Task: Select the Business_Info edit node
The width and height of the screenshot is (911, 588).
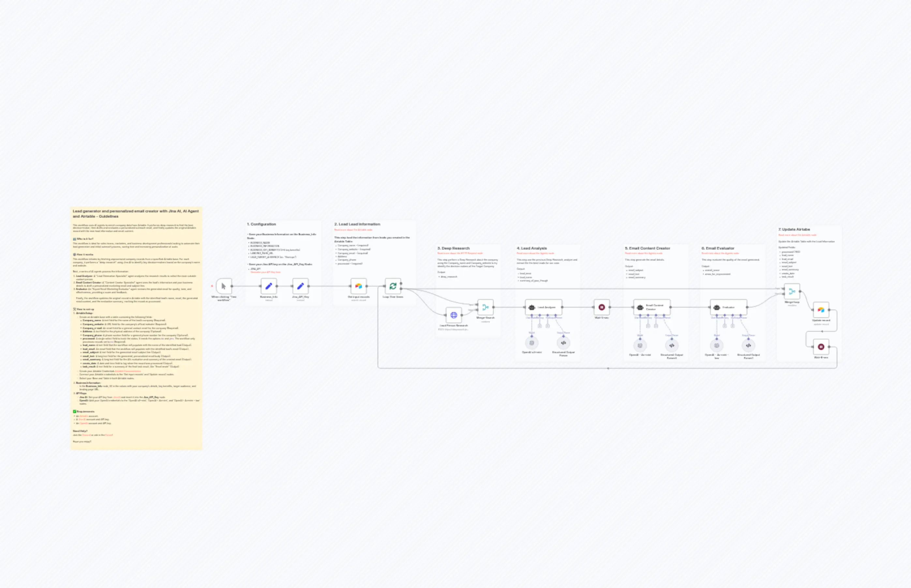Action: tap(268, 286)
